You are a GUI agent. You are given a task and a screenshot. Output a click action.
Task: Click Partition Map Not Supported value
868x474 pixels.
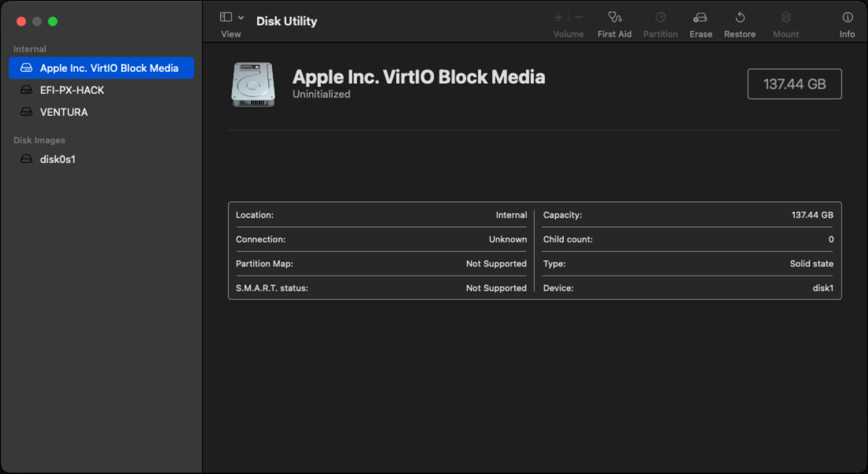(x=496, y=264)
